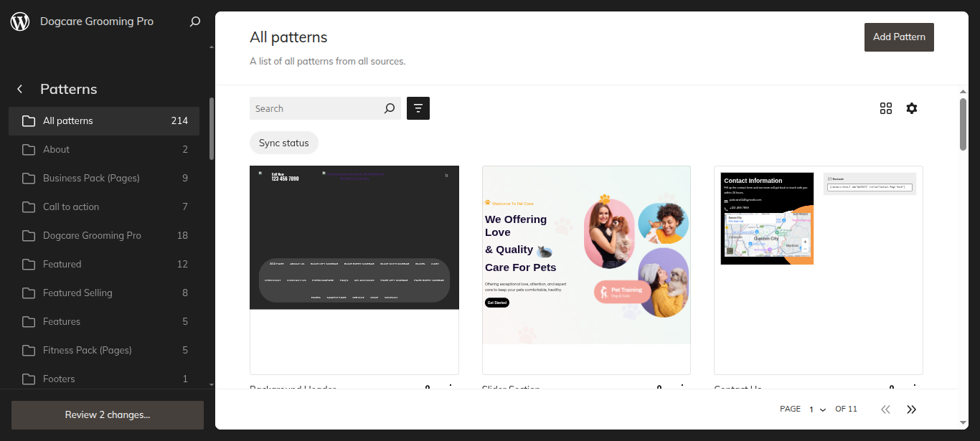
Task: Open view settings gear icon
Action: coord(912,108)
